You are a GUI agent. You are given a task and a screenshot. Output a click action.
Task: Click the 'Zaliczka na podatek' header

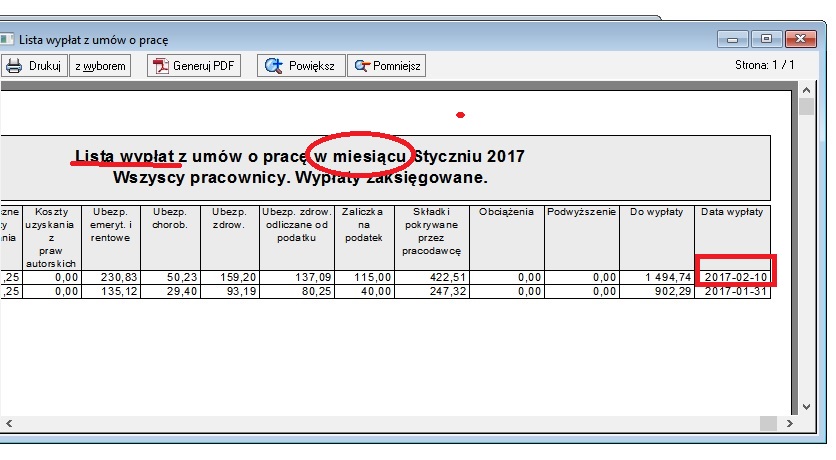(x=364, y=238)
